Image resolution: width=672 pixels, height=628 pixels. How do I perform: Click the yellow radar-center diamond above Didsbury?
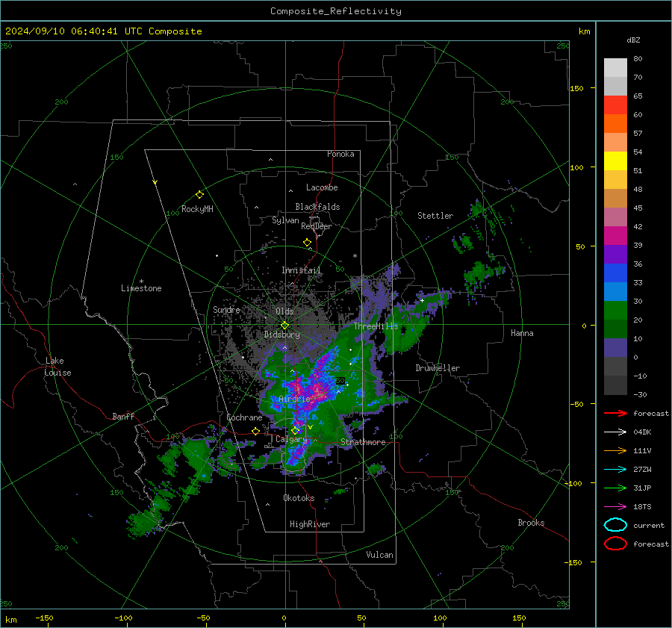[284, 326]
